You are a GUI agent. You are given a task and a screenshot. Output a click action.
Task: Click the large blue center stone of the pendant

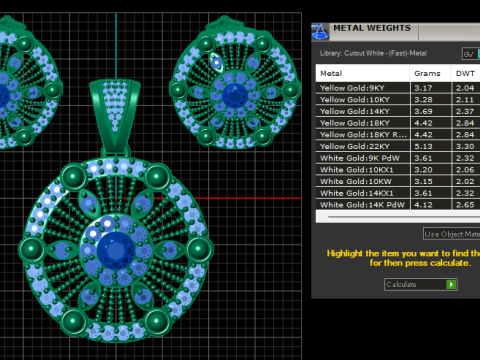pyautogui.click(x=116, y=250)
